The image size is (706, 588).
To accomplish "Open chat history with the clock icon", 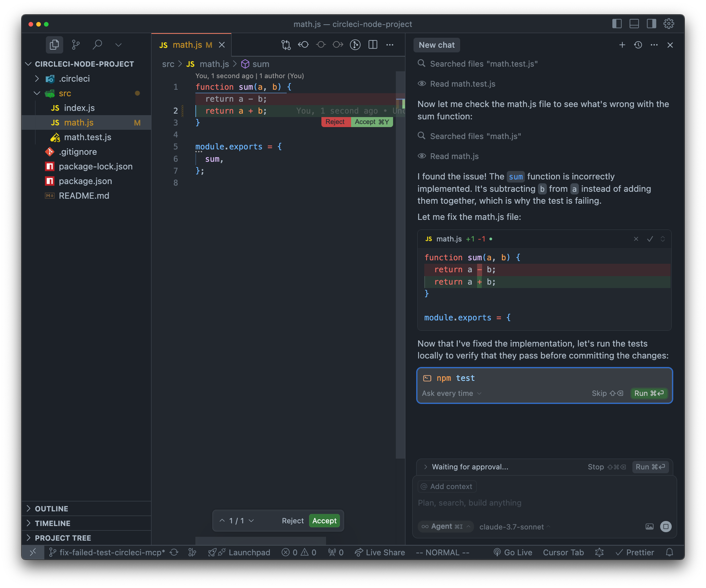I will (638, 45).
